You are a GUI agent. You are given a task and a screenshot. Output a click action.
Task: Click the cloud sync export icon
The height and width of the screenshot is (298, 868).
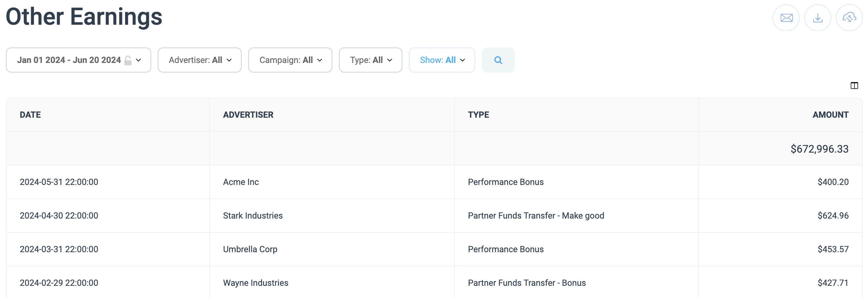[849, 18]
